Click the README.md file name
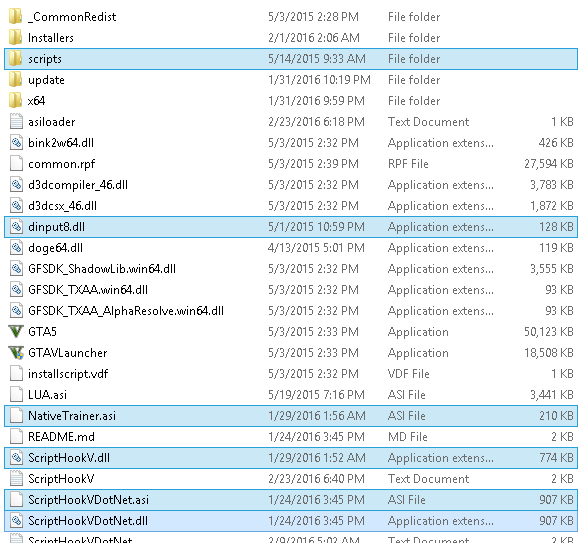Image resolution: width=581 pixels, height=545 pixels. pyautogui.click(x=61, y=436)
